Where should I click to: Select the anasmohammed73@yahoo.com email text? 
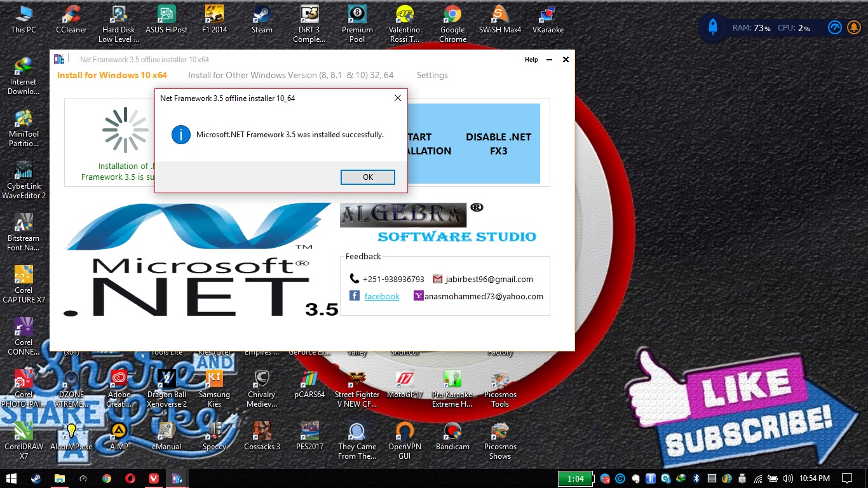484,296
